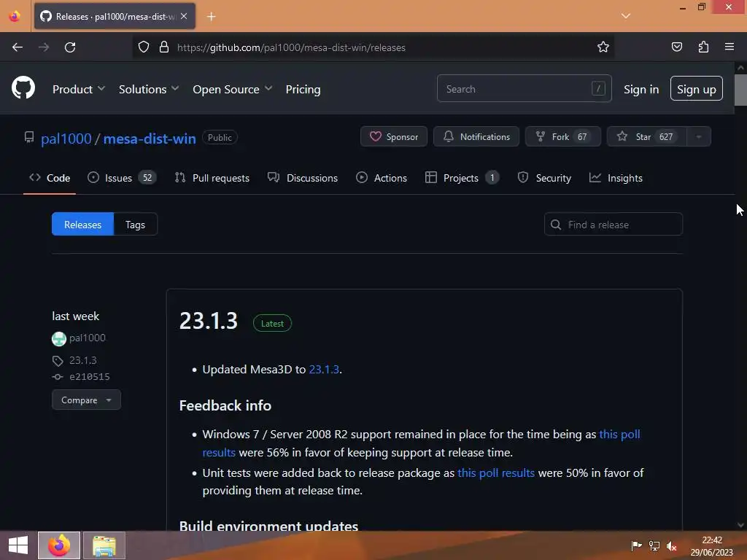Expand the Open Source menu

(233, 89)
